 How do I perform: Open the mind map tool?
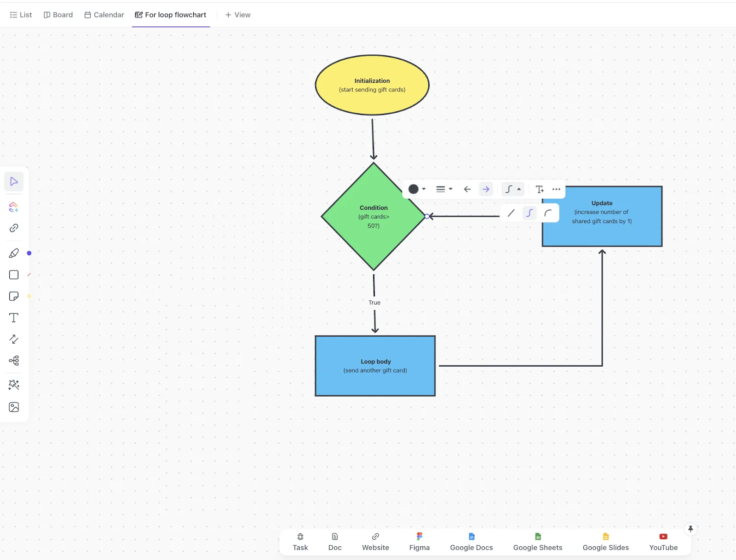(14, 360)
